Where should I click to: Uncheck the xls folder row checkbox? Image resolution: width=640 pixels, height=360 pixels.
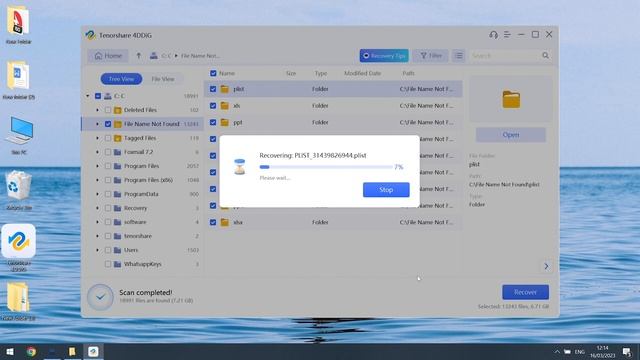(213, 106)
